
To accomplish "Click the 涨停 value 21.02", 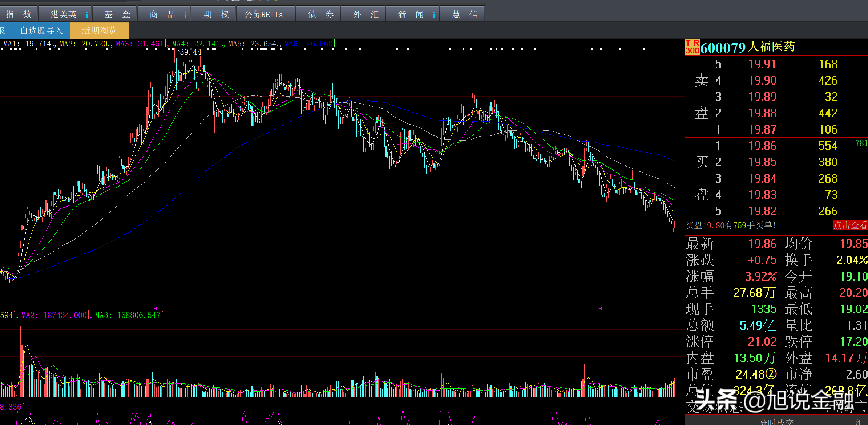I will click(x=762, y=342).
